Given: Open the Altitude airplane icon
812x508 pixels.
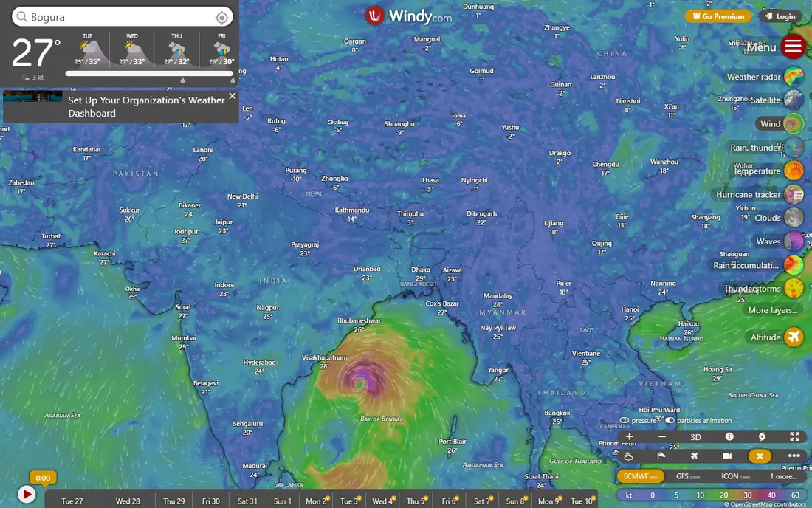Looking at the screenshot, I should coord(794,337).
